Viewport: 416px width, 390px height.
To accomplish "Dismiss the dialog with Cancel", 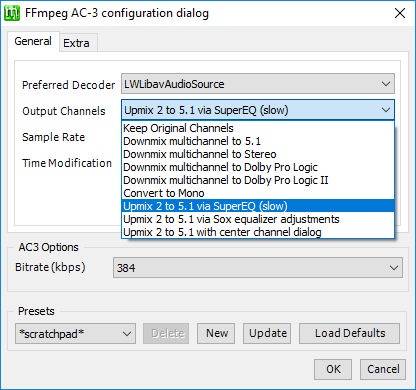I will pyautogui.click(x=383, y=369).
